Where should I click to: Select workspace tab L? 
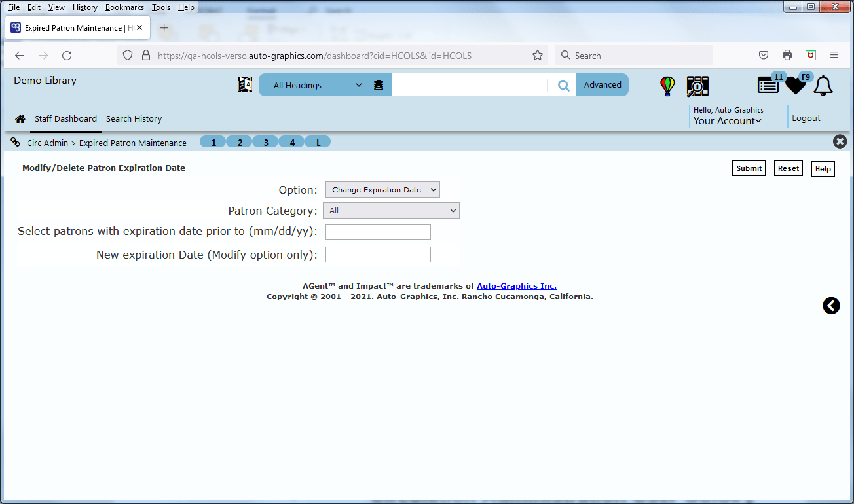pos(318,142)
